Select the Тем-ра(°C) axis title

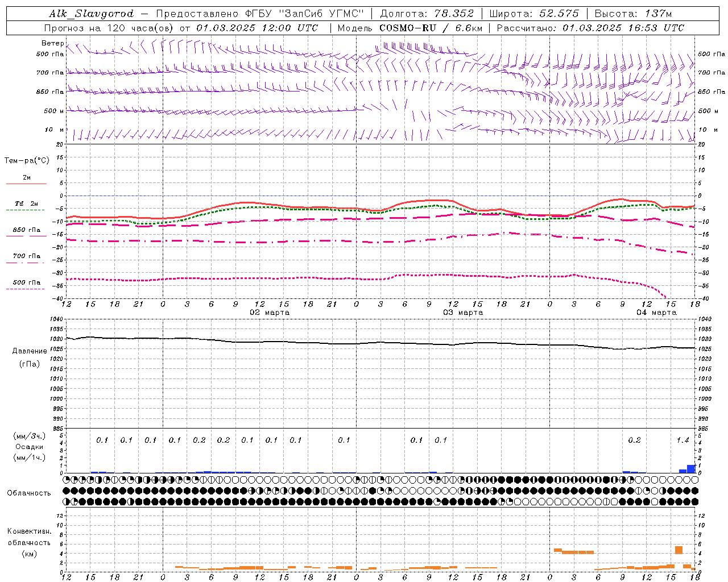coord(27,160)
